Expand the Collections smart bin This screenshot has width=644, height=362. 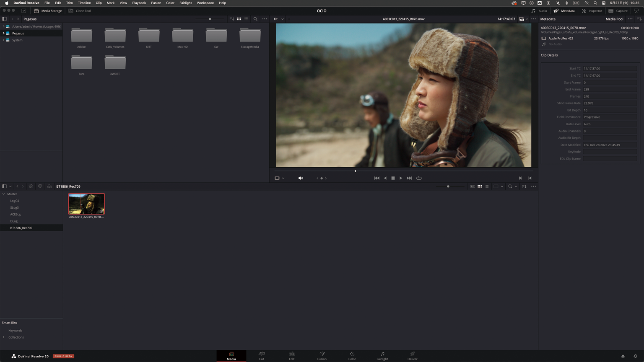pos(4,337)
